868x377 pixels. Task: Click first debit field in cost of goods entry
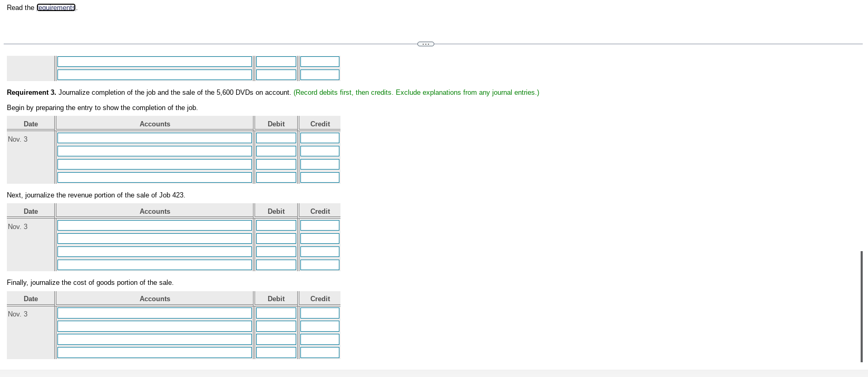point(276,313)
